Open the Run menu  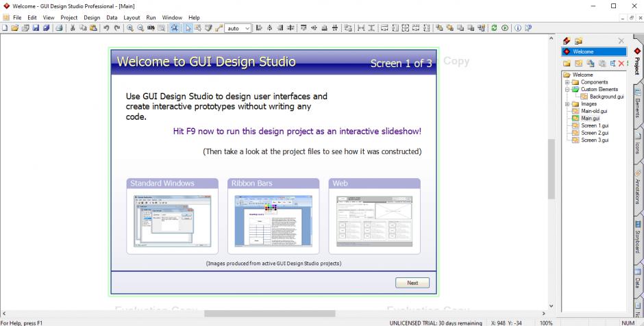(151, 18)
